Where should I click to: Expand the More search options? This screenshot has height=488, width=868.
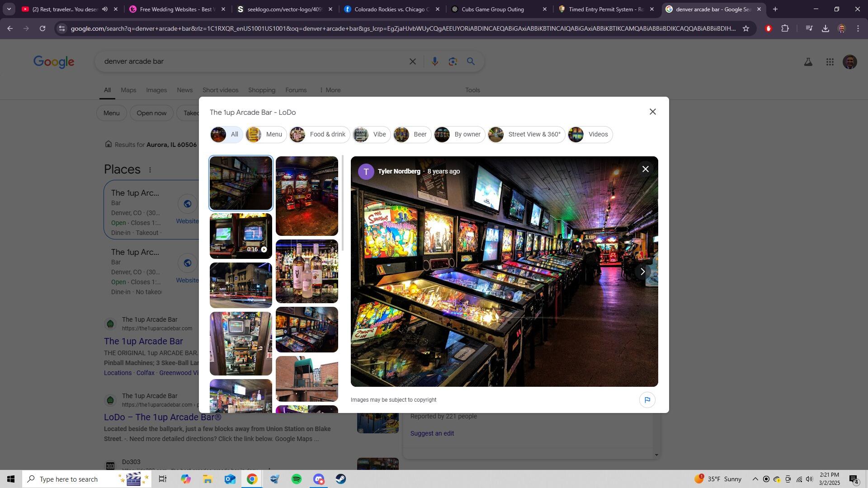[x=330, y=90]
